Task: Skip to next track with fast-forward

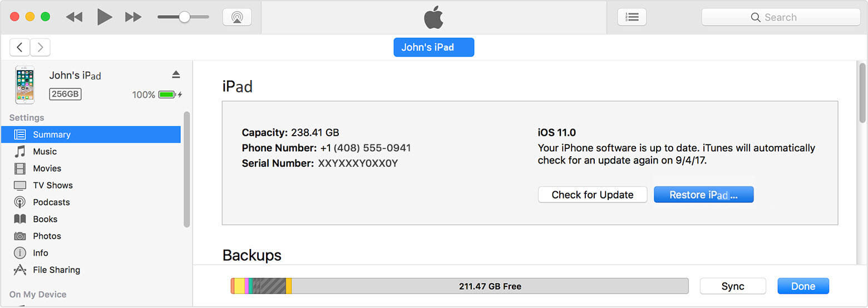Action: tap(133, 17)
